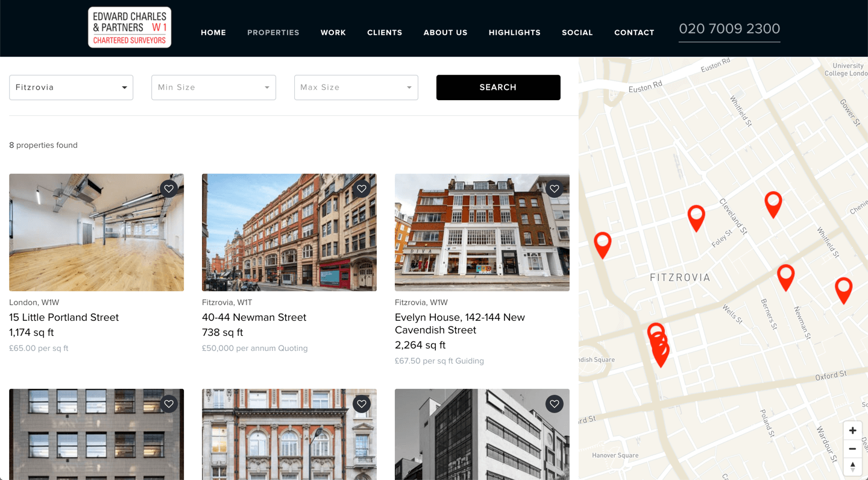Zoom out on the map
This screenshot has height=480, width=868.
coord(852,449)
